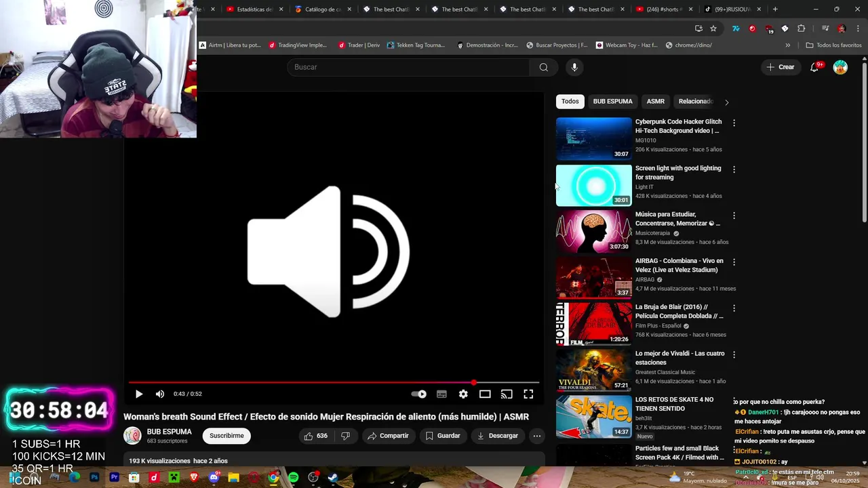
Task: Play the video with the play button
Action: click(139, 394)
